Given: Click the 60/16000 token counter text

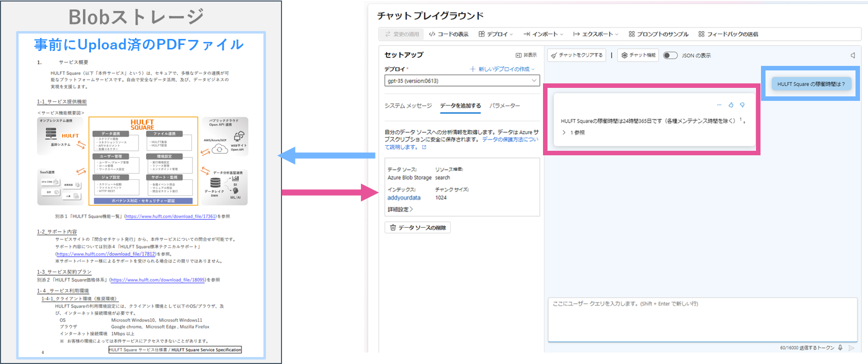Looking at the screenshot, I should click(807, 348).
